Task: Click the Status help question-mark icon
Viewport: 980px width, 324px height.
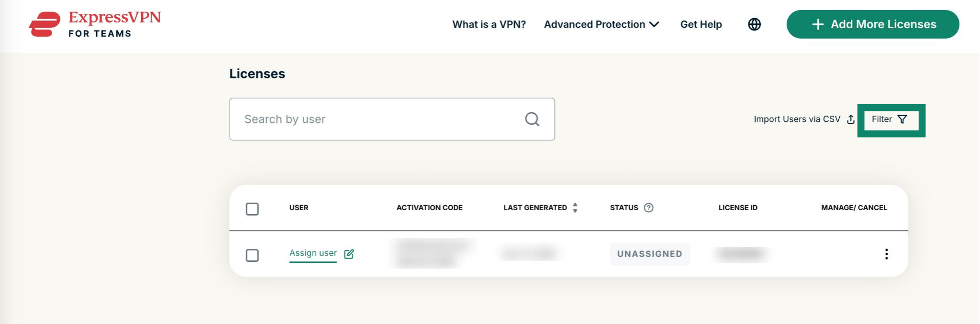Action: 648,207
